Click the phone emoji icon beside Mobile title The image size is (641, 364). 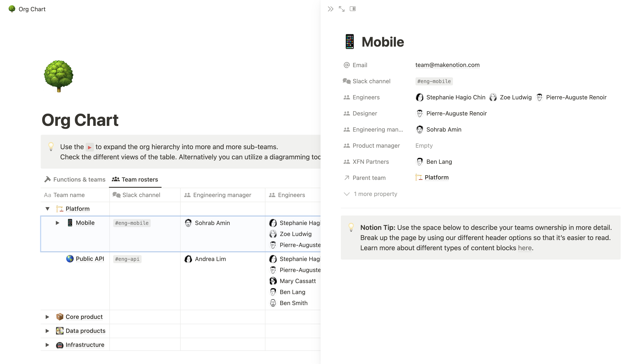(350, 42)
